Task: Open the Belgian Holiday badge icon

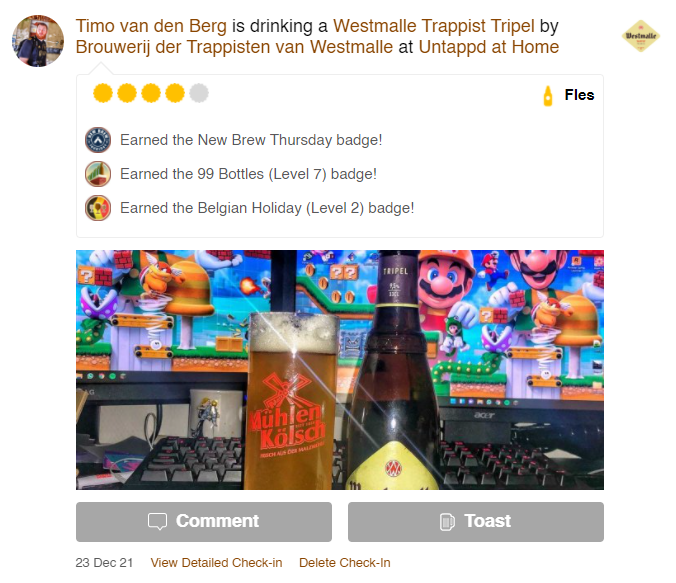Action: coord(98,208)
